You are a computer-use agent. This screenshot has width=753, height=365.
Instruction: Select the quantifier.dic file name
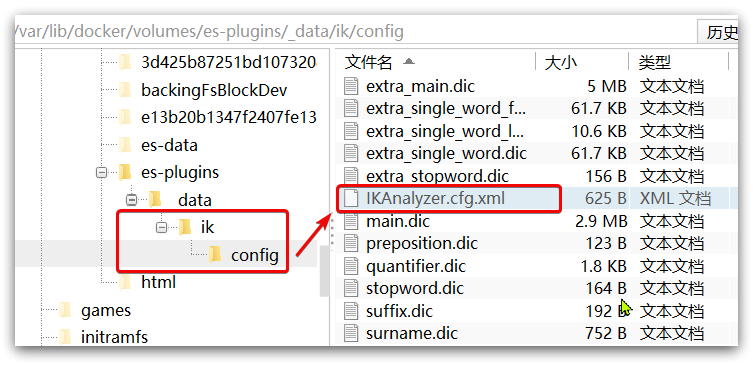[416, 266]
